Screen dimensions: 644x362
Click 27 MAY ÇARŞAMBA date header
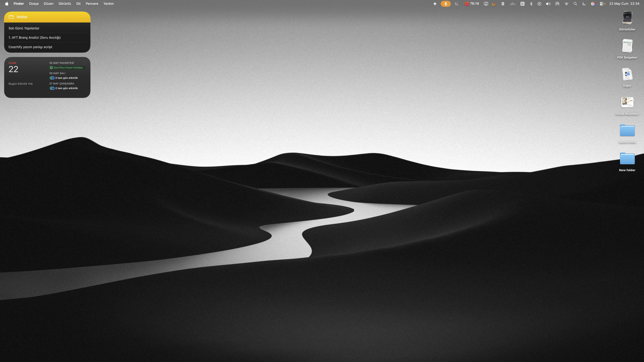tap(62, 83)
